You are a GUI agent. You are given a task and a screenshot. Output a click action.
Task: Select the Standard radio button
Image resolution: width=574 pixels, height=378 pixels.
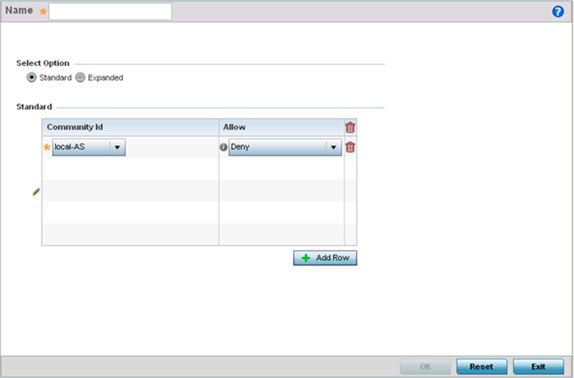31,77
